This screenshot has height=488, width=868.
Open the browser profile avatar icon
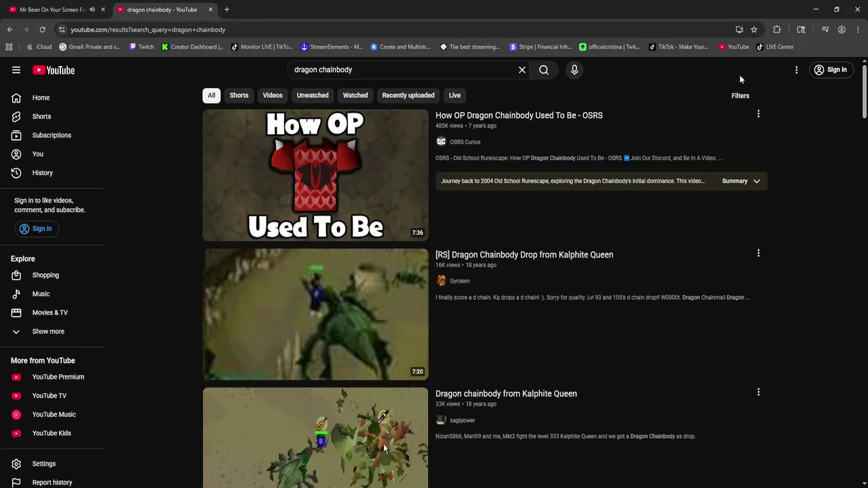pos(842,30)
